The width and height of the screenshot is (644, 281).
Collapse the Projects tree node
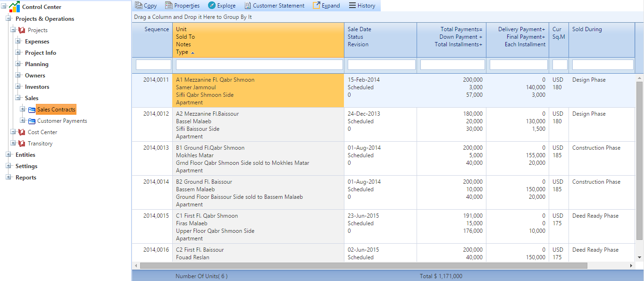click(13, 30)
